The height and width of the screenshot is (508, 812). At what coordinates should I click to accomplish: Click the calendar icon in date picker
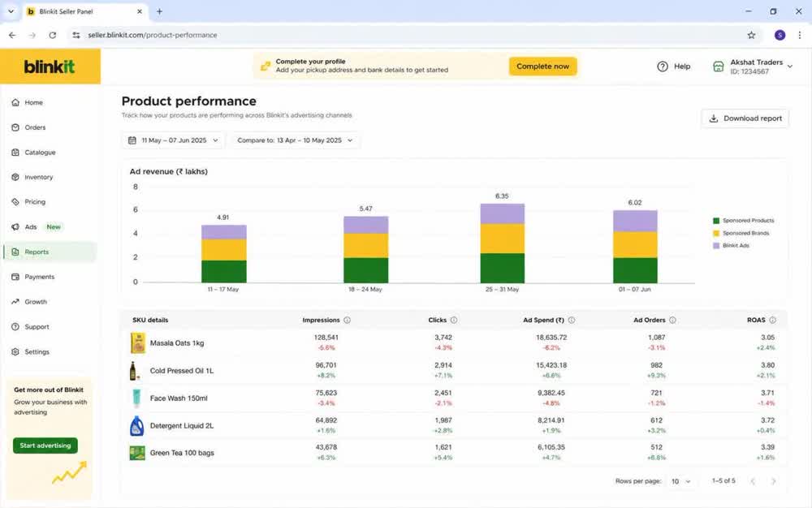click(x=132, y=140)
